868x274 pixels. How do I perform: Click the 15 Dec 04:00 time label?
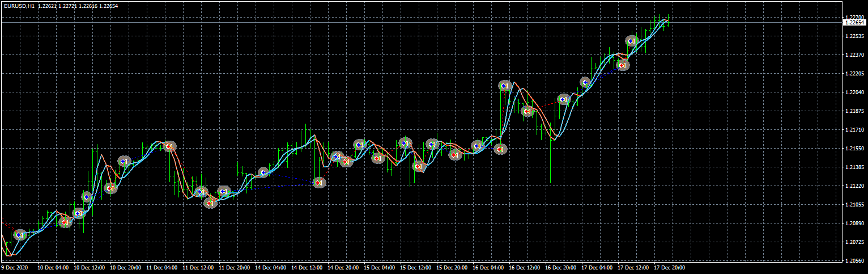click(x=380, y=267)
